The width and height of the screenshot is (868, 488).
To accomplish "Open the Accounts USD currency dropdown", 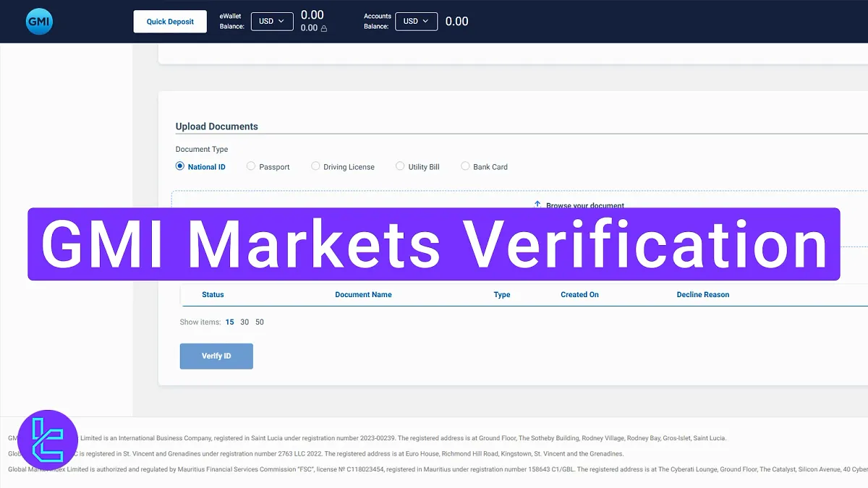I will (416, 21).
